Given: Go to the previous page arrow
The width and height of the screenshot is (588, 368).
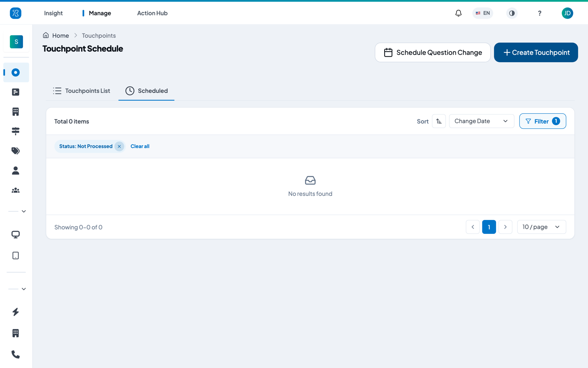Looking at the screenshot, I should (473, 227).
